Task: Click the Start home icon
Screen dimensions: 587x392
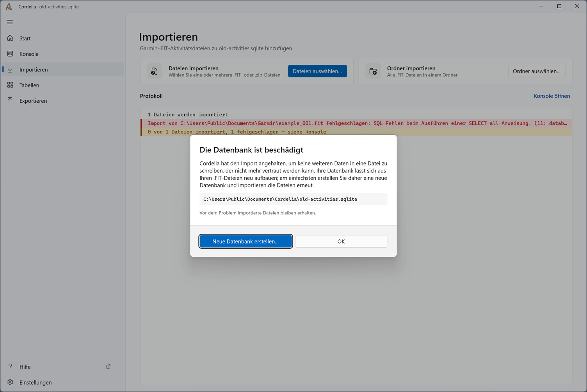Action: tap(10, 38)
